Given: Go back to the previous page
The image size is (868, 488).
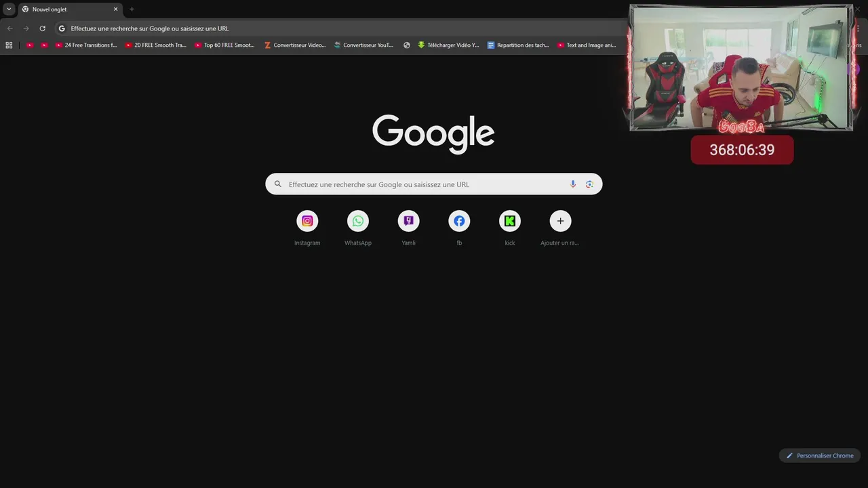Looking at the screenshot, I should 9,28.
